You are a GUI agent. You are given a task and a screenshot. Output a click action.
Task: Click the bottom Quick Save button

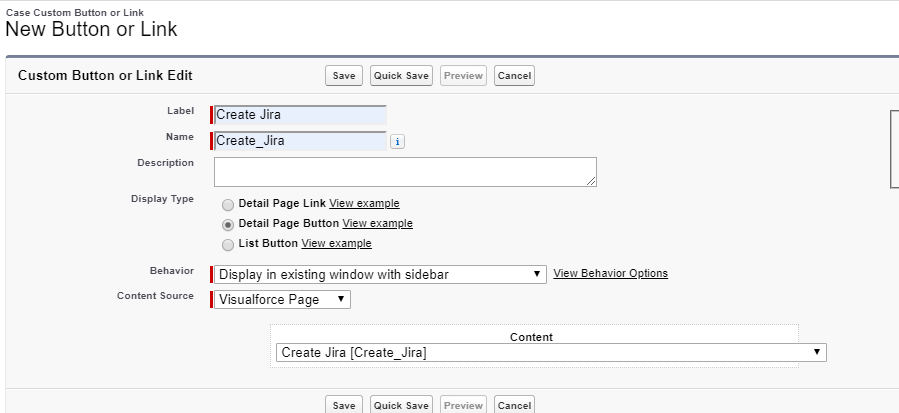tap(401, 404)
